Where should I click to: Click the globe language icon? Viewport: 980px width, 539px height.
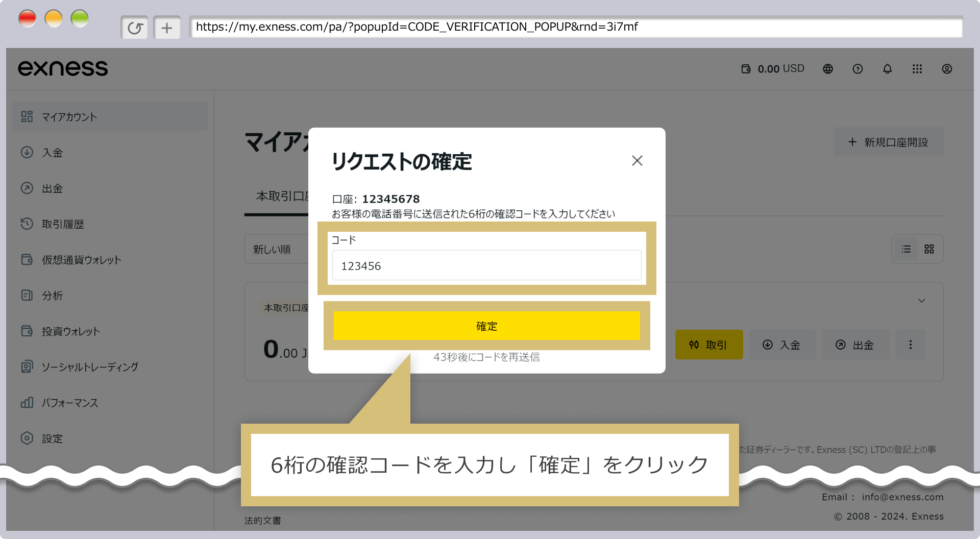coord(828,69)
